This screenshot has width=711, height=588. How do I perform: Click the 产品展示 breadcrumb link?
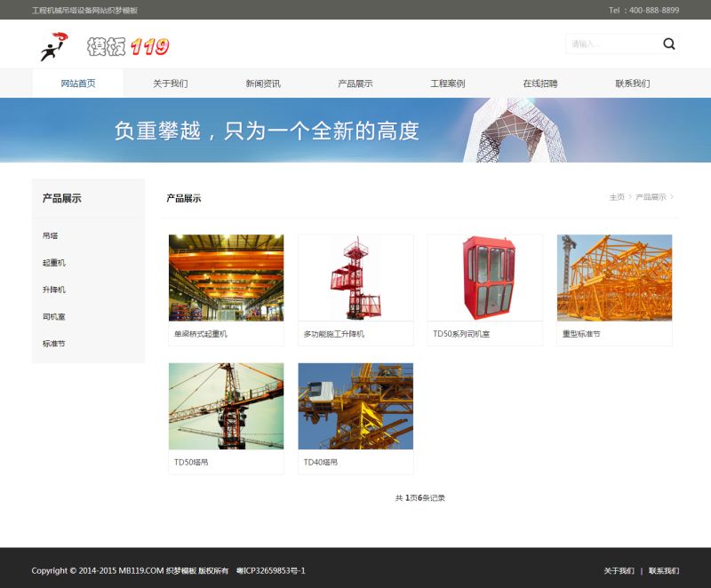pos(651,197)
